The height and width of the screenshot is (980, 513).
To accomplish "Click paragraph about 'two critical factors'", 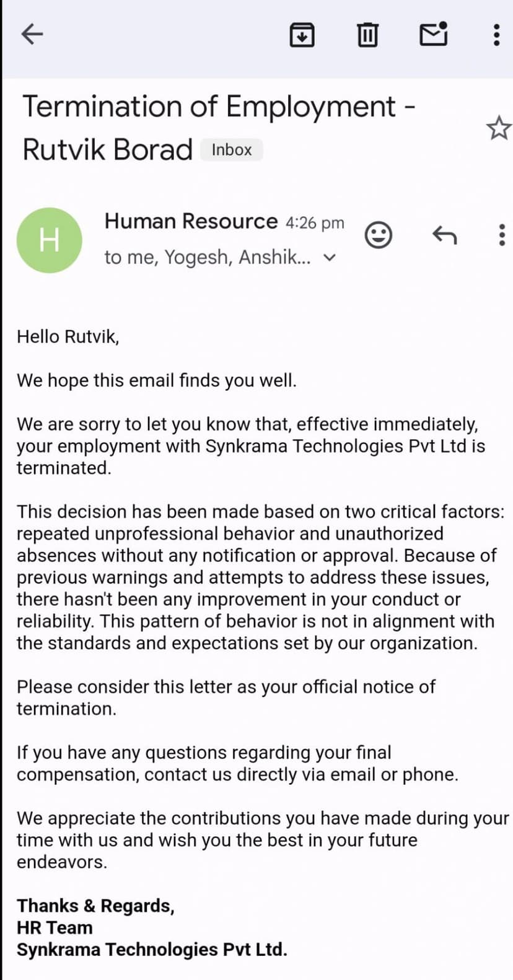I will (256, 577).
